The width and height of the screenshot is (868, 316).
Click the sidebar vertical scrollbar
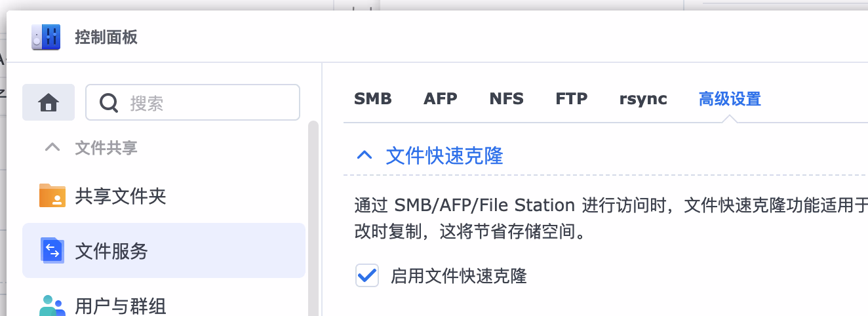click(313, 216)
